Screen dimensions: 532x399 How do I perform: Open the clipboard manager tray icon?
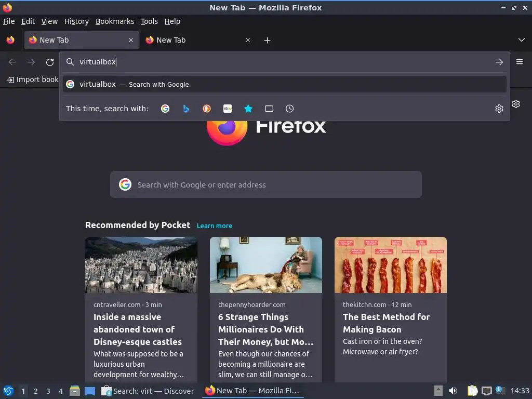tap(472, 391)
